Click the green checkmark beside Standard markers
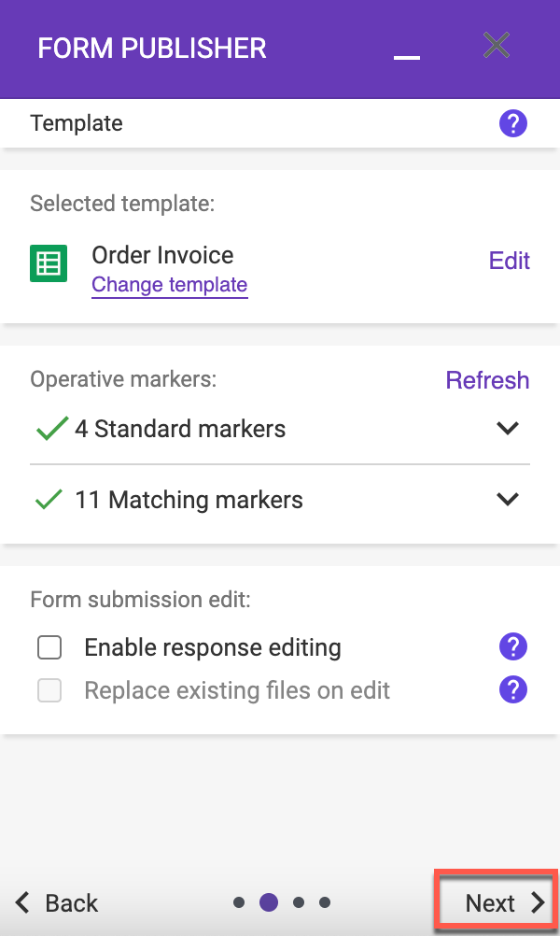 (x=52, y=428)
